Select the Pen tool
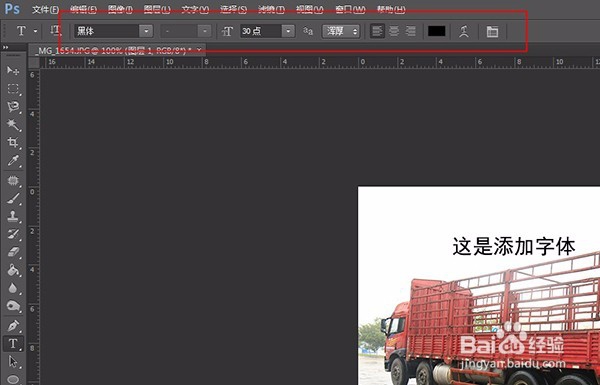 [x=13, y=326]
